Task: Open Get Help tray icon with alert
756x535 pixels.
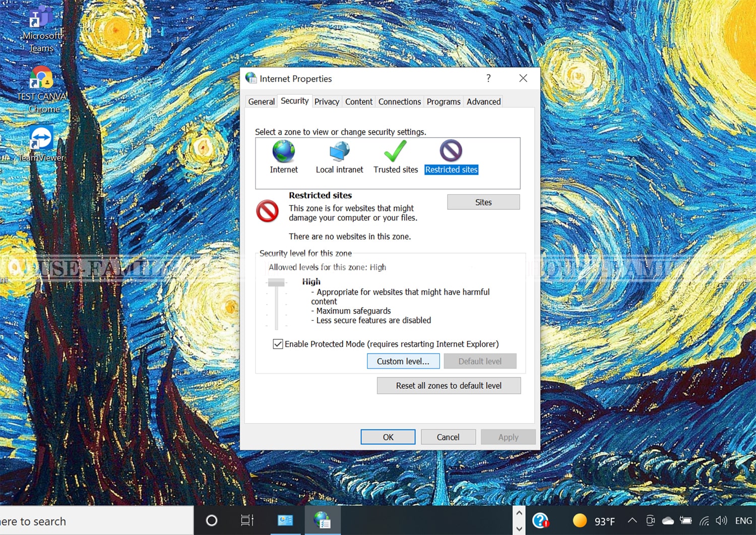Action: [540, 520]
